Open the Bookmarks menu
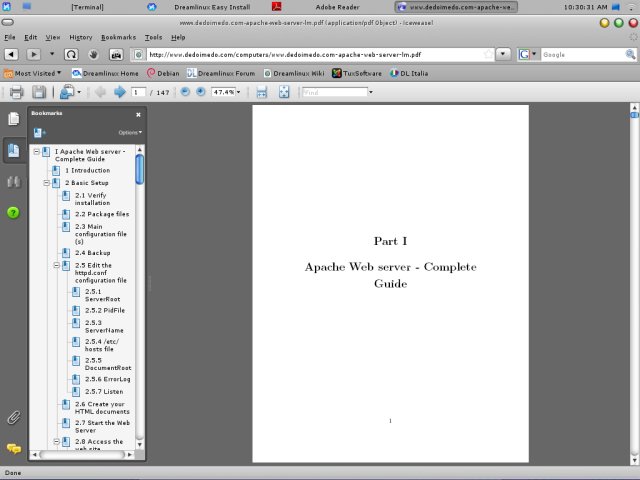 [118, 37]
